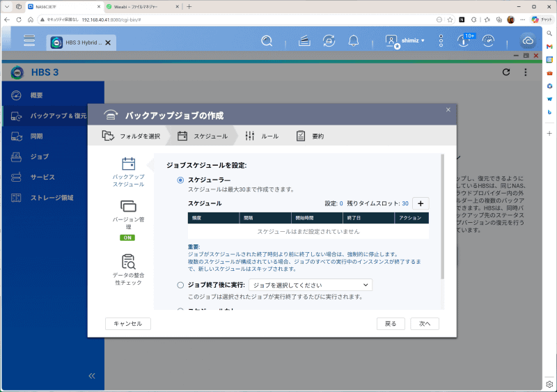
Task: Click アクション column header
Action: click(411, 218)
